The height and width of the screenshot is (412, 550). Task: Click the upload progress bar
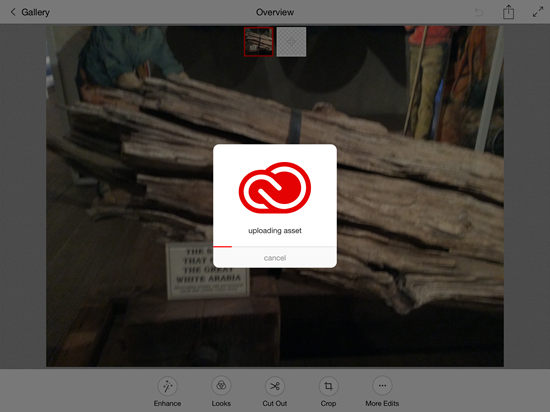(275, 247)
